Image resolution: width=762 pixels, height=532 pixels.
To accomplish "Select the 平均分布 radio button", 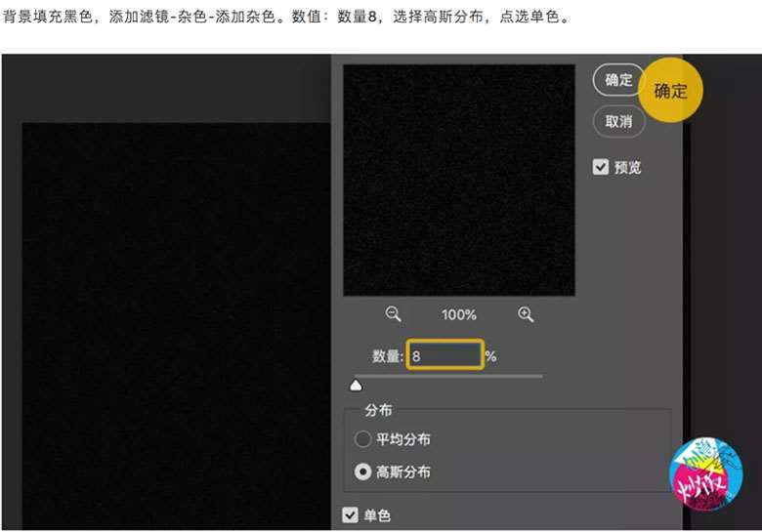I will pyautogui.click(x=362, y=439).
